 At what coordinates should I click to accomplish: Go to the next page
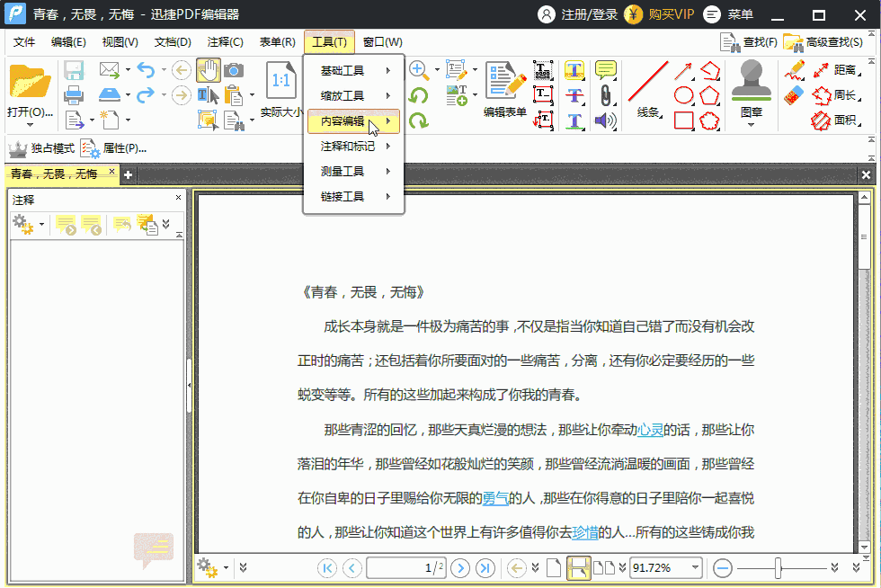point(460,568)
